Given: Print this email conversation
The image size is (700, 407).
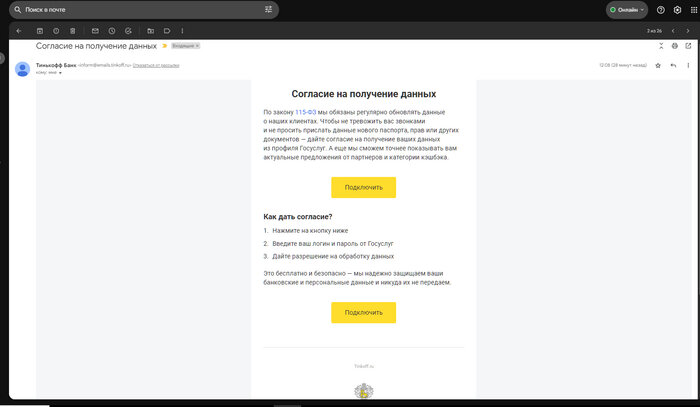Looking at the screenshot, I should 675,46.
